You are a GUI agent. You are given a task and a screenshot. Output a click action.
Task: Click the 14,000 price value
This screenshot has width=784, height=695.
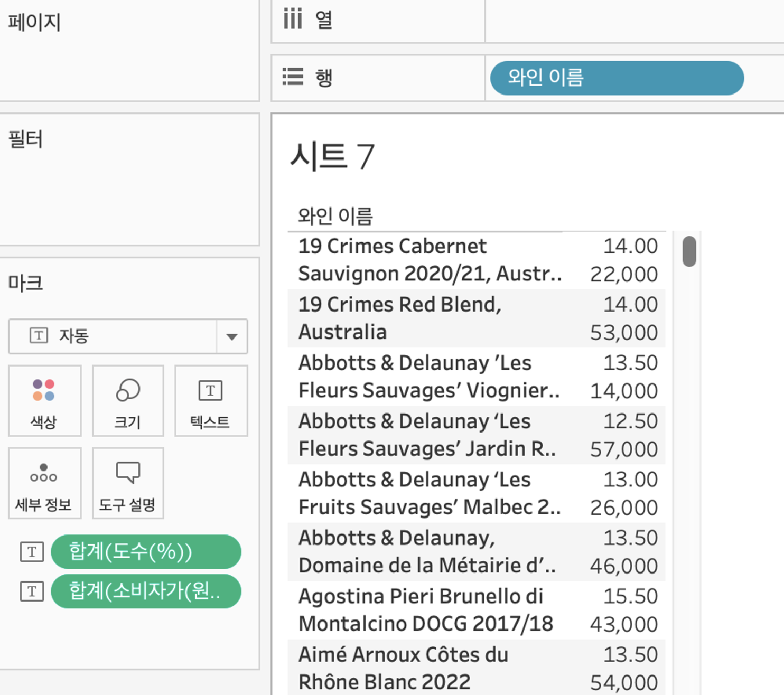pyautogui.click(x=624, y=391)
